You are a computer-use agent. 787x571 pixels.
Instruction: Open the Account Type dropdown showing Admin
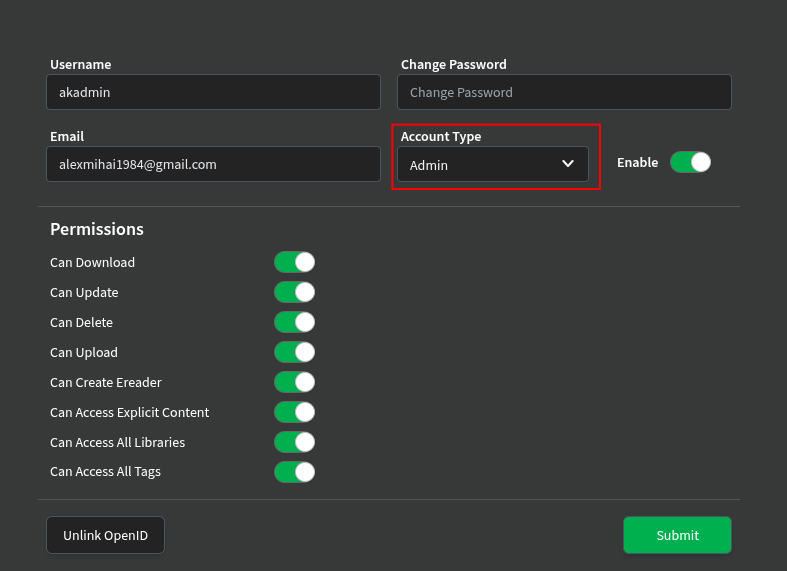coord(492,164)
